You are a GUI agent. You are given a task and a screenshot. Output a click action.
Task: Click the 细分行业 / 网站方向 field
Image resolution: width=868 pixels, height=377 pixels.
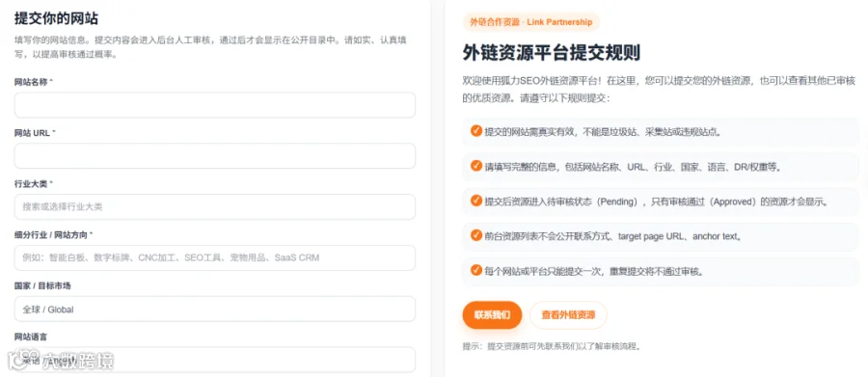point(215,257)
